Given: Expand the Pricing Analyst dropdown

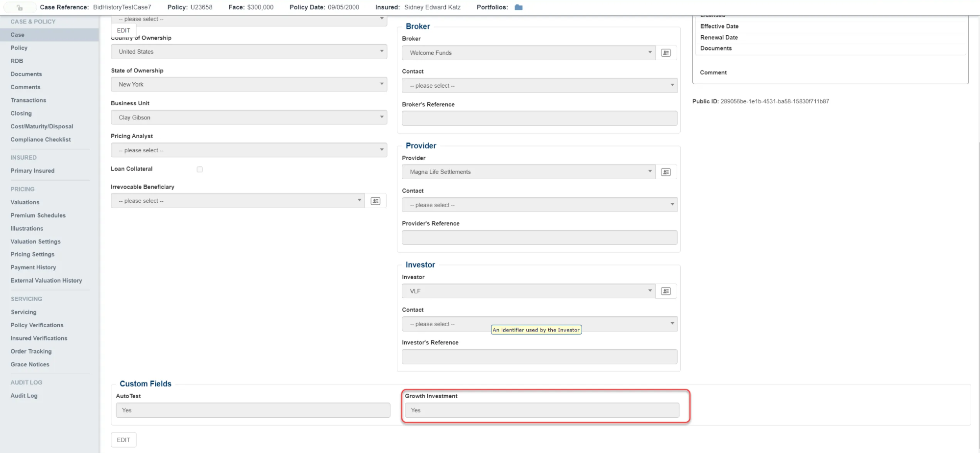Looking at the screenshot, I should click(249, 150).
